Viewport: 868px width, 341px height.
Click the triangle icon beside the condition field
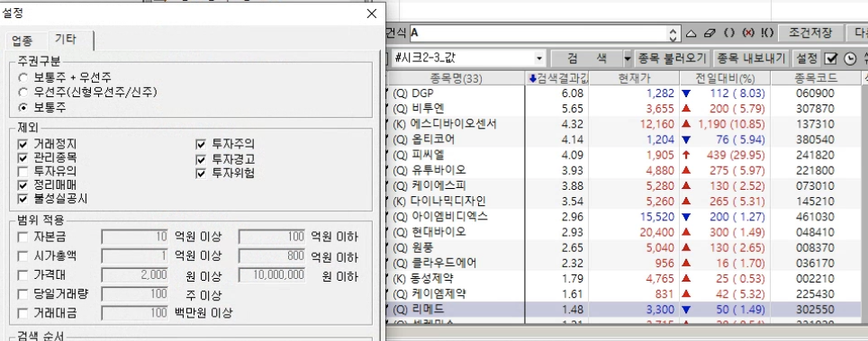691,33
